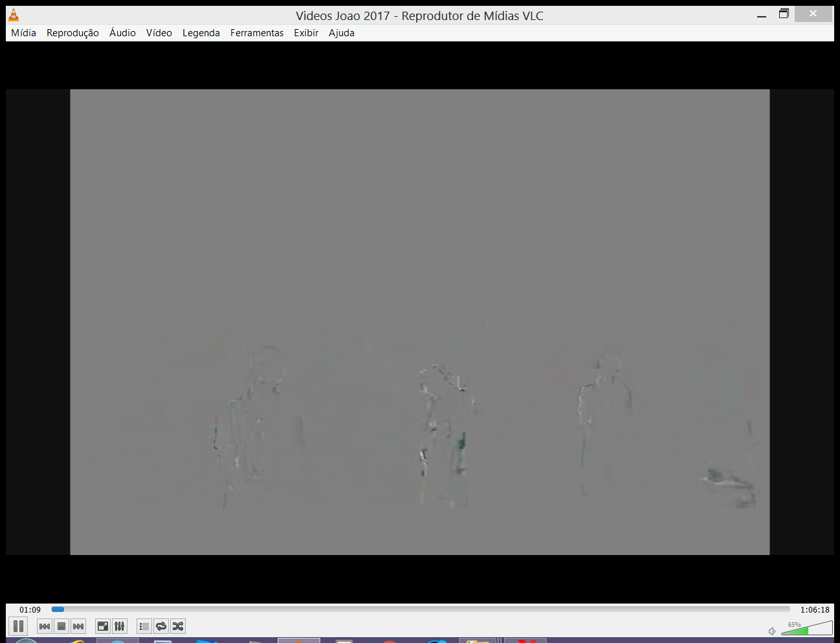Click the VLC cone icon in title bar

click(14, 15)
